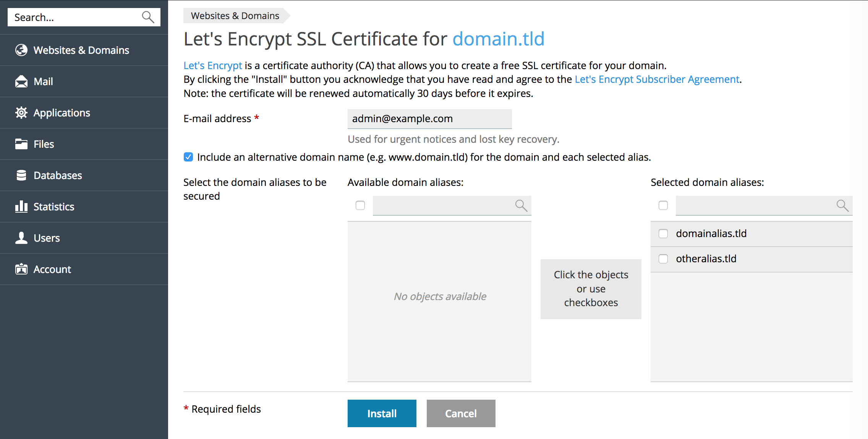The height and width of the screenshot is (439, 868).
Task: Open the Users section
Action: 84,238
